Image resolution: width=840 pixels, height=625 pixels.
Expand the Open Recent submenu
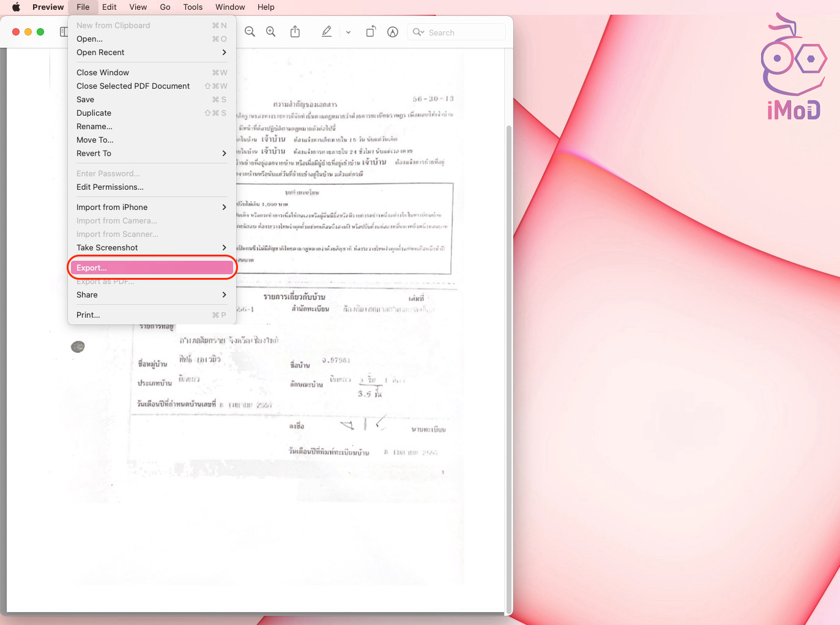click(151, 53)
